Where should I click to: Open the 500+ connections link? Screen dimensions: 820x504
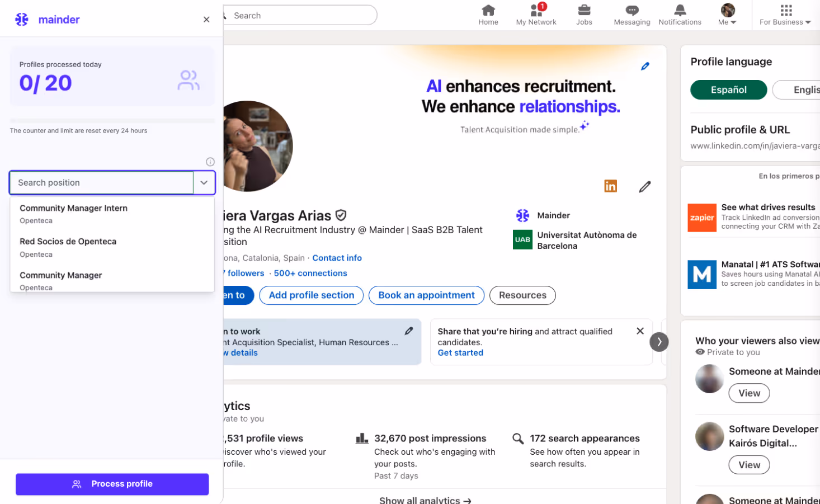(310, 273)
